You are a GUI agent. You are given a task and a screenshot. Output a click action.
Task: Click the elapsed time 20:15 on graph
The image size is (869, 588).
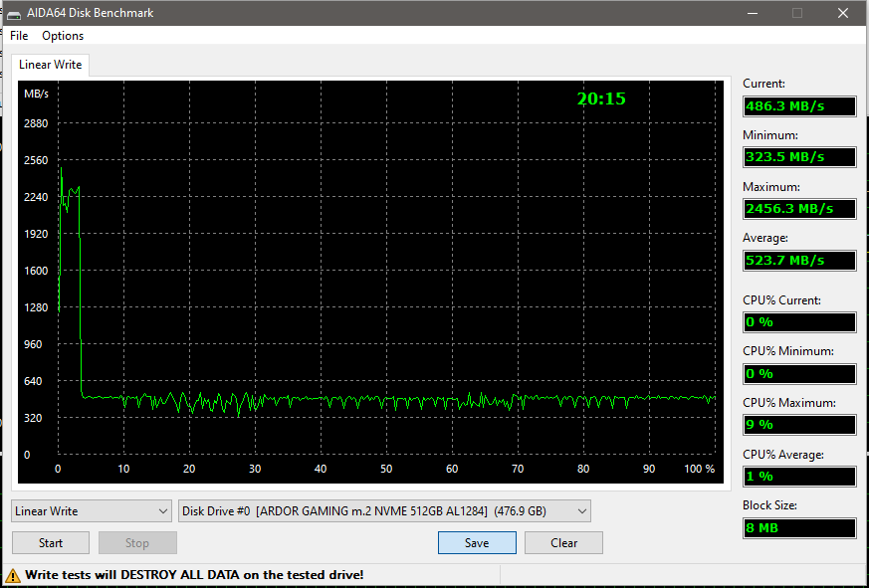pos(601,98)
